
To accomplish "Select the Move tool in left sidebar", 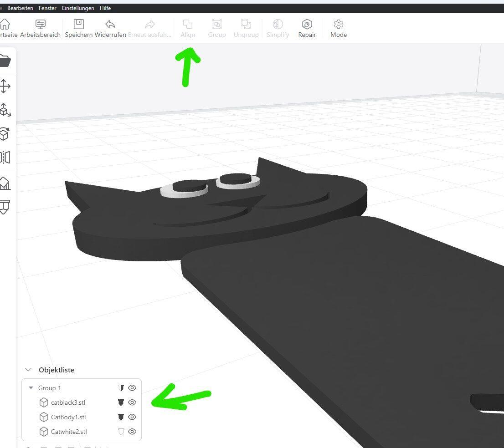I will click(x=5, y=86).
